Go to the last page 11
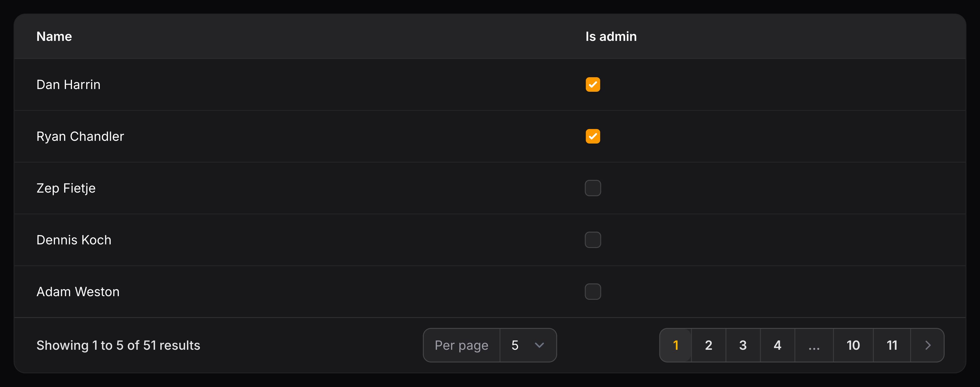 (892, 345)
